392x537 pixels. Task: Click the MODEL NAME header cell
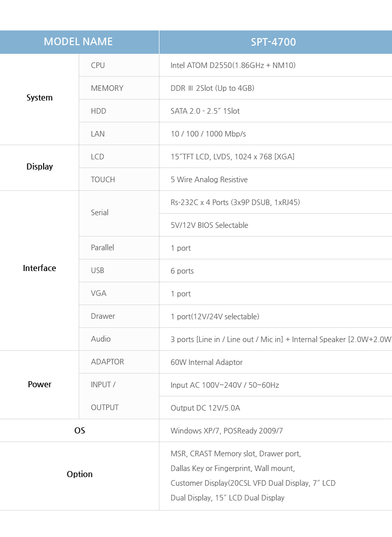pos(78,42)
